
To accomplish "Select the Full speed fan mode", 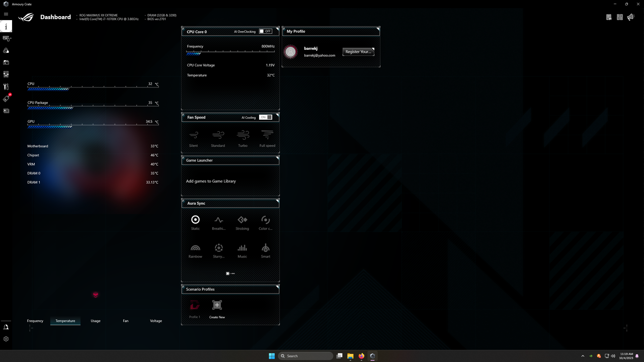I will (267, 138).
